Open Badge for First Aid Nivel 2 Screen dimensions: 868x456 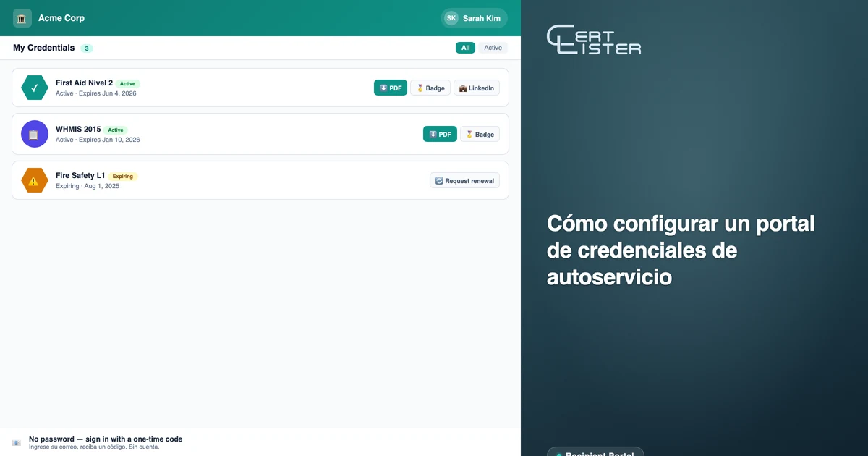point(430,88)
